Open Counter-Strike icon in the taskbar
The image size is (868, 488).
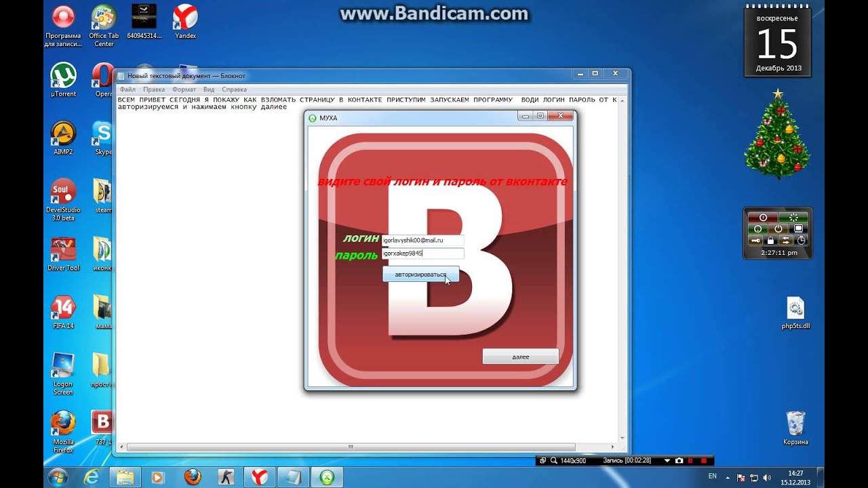click(226, 477)
